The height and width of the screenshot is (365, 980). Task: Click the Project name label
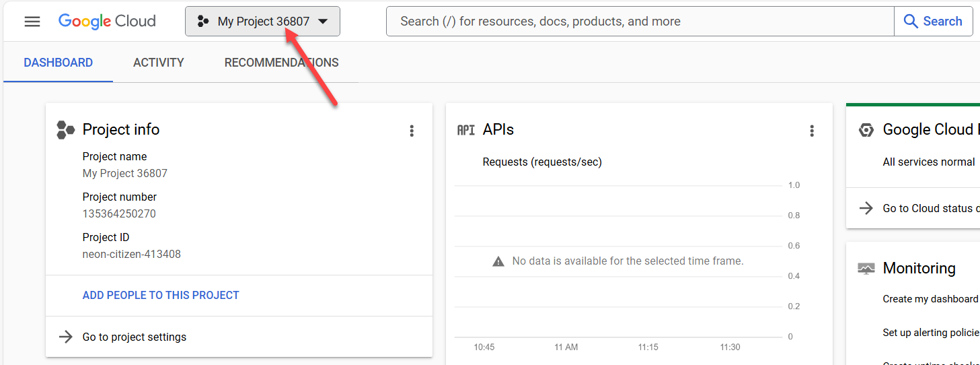[x=115, y=156]
